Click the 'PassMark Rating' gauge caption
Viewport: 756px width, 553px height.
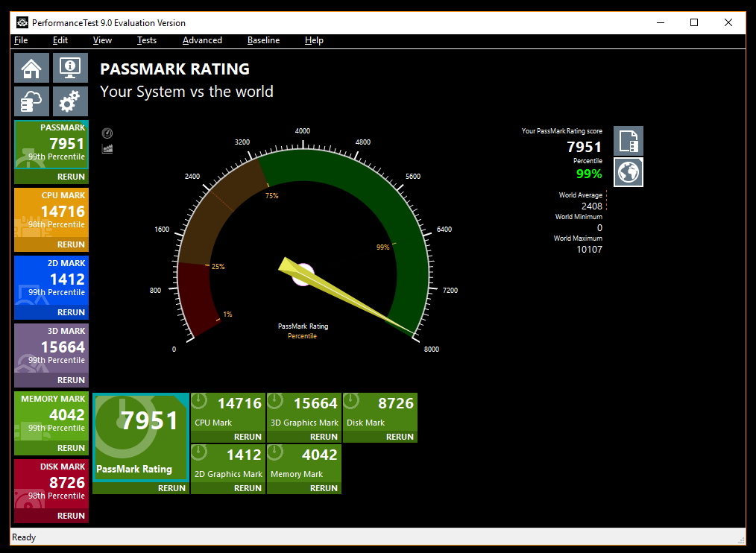tap(303, 326)
